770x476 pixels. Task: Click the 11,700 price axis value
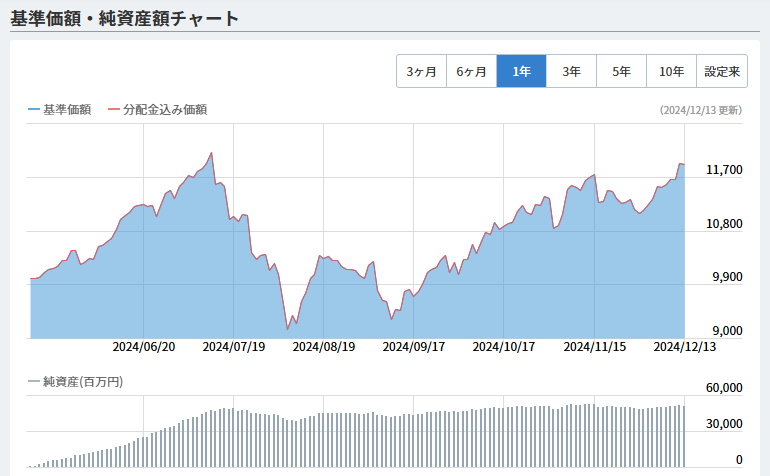(x=724, y=170)
